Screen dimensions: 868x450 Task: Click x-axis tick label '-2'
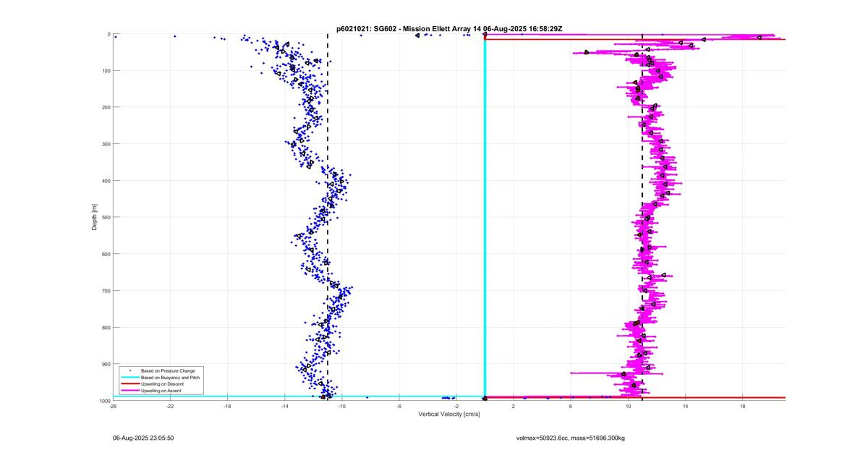coord(456,407)
